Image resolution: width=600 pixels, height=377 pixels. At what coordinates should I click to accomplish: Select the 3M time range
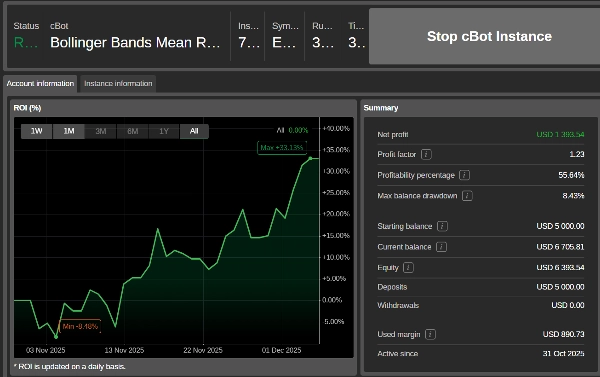click(x=101, y=131)
